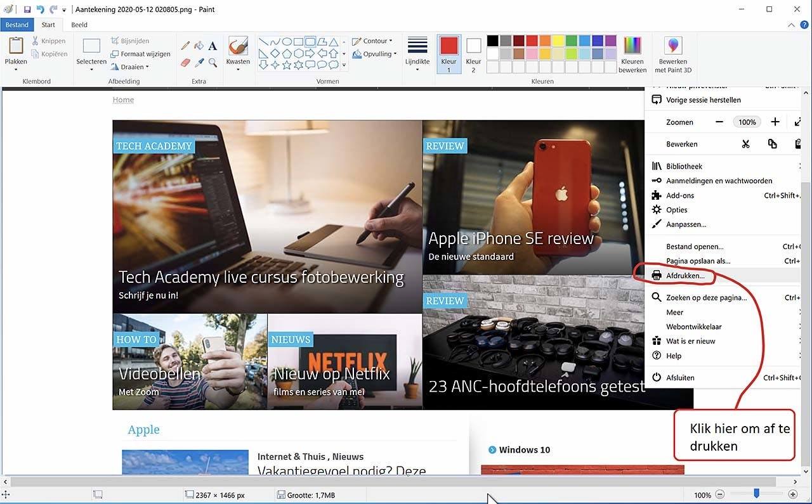Pick the plain Rectangle shape
The width and height of the screenshot is (812, 504).
298,41
